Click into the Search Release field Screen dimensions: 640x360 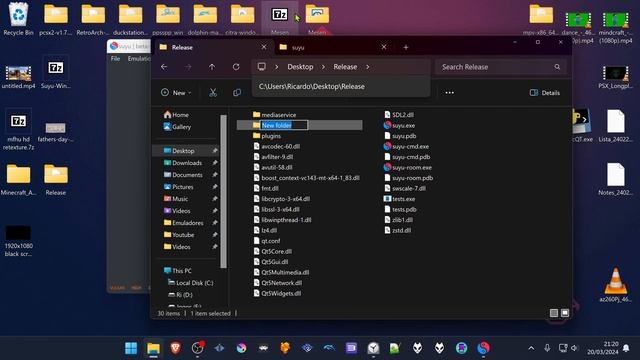[501, 67]
